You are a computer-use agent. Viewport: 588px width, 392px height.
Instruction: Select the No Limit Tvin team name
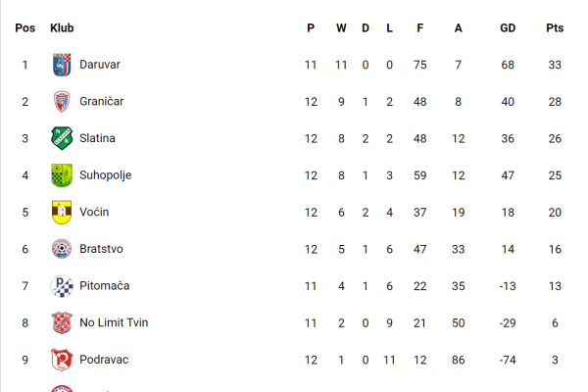click(x=114, y=322)
